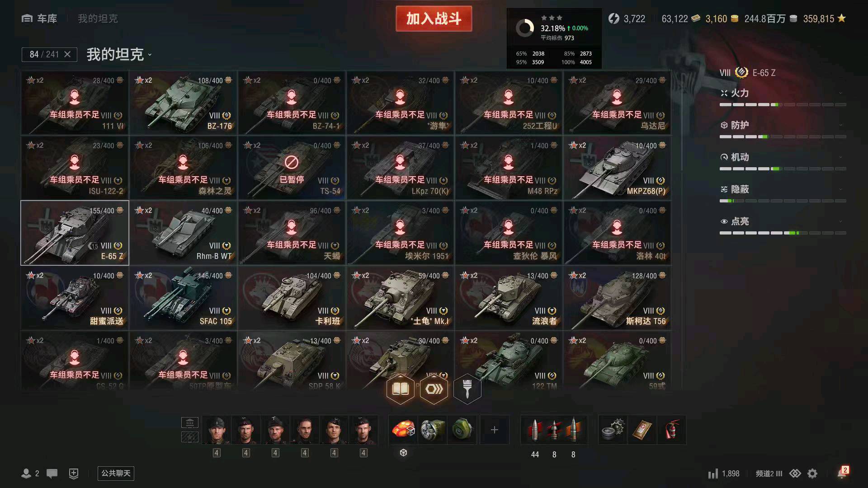Expand the 隐蔽 stat section

click(x=783, y=189)
